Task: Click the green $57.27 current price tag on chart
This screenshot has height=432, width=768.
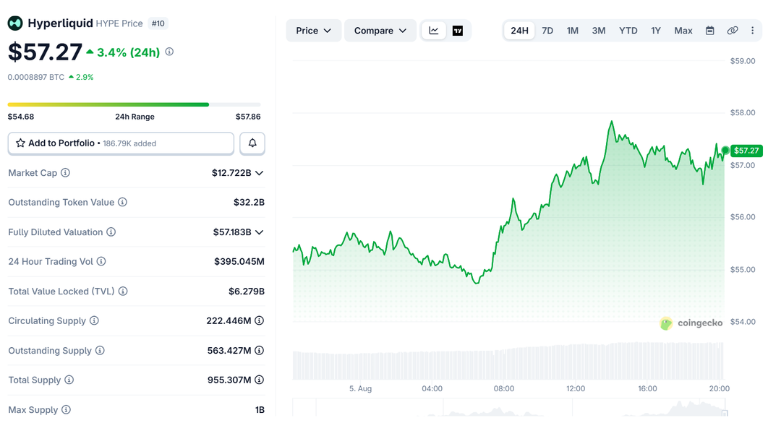Action: click(746, 150)
